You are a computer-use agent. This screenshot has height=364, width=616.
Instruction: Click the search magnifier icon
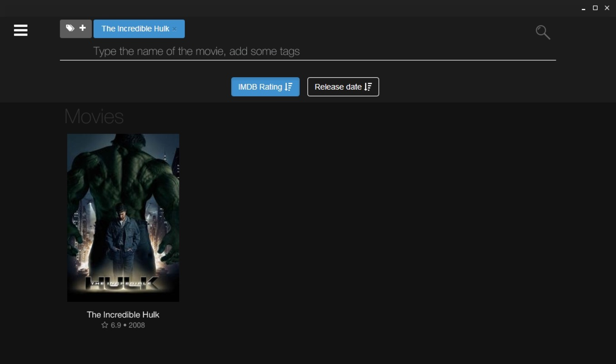(543, 32)
